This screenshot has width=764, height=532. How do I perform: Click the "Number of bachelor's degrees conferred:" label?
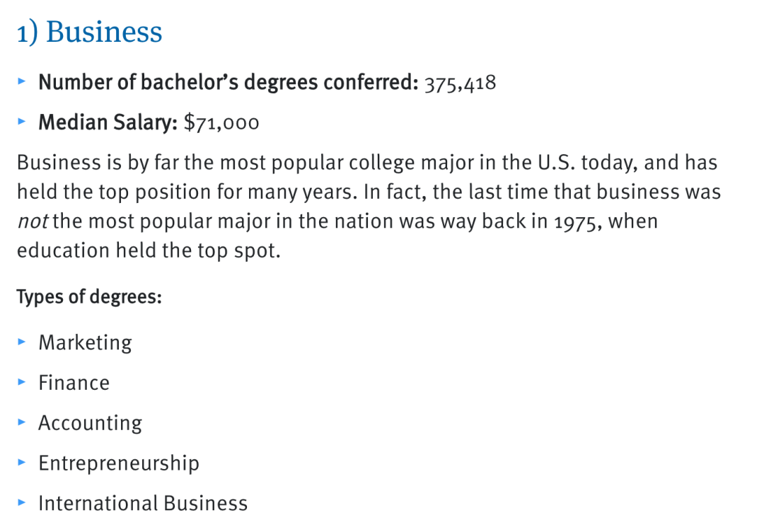(x=228, y=83)
